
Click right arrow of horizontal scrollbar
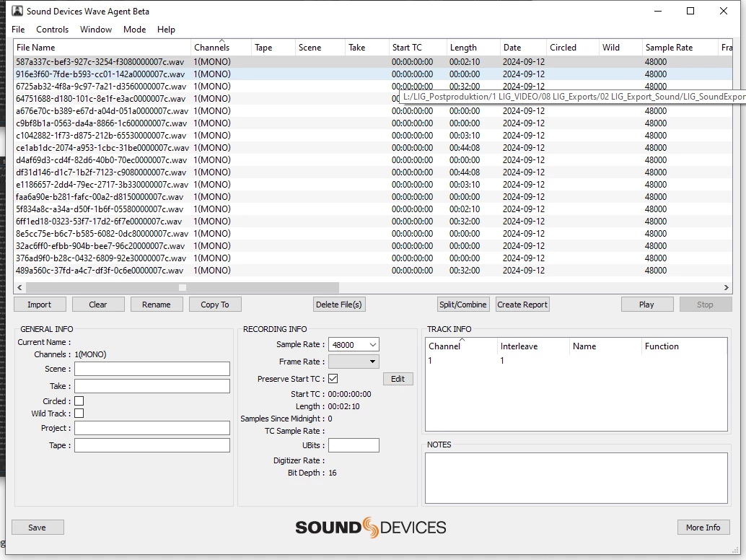pyautogui.click(x=726, y=287)
